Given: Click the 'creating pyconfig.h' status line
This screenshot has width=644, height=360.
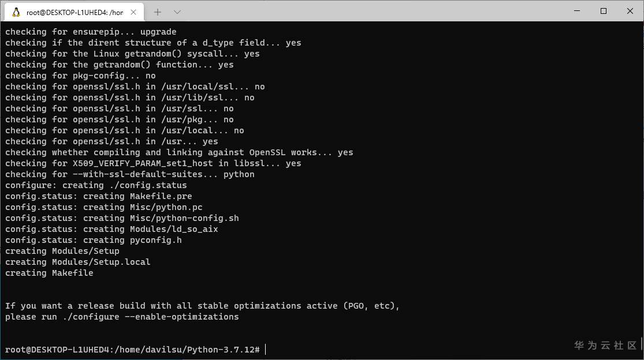Looking at the screenshot, I should pos(94,240).
